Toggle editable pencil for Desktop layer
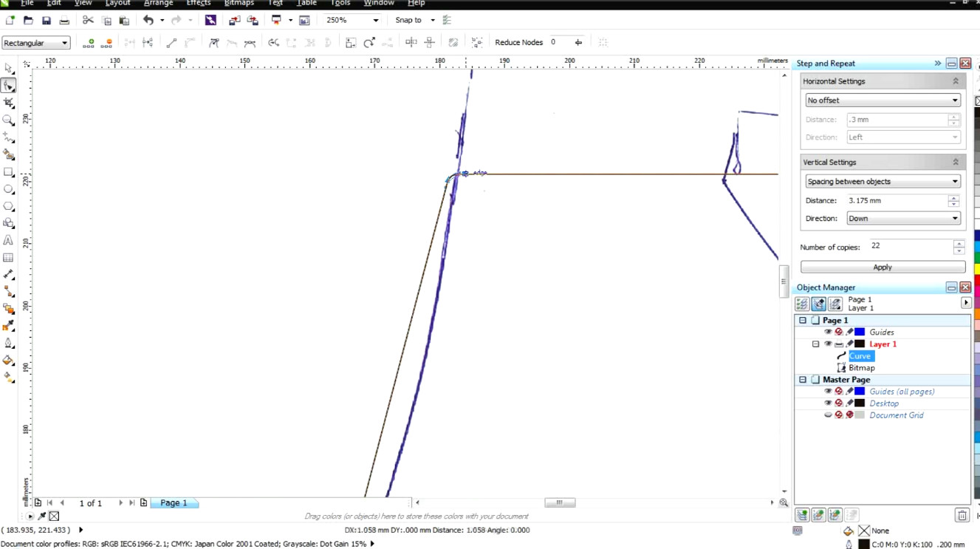Screen dimensions: 980x549 [x=849, y=403]
